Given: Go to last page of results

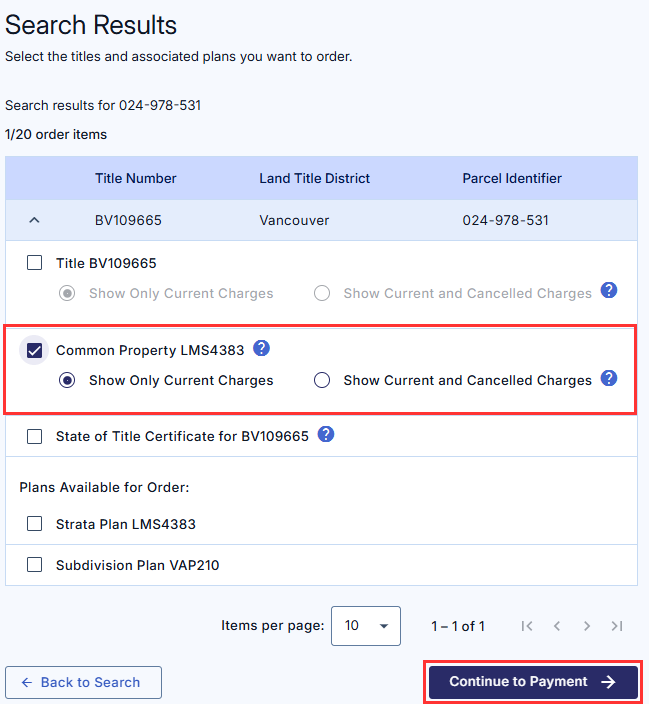Looking at the screenshot, I should pos(617,626).
